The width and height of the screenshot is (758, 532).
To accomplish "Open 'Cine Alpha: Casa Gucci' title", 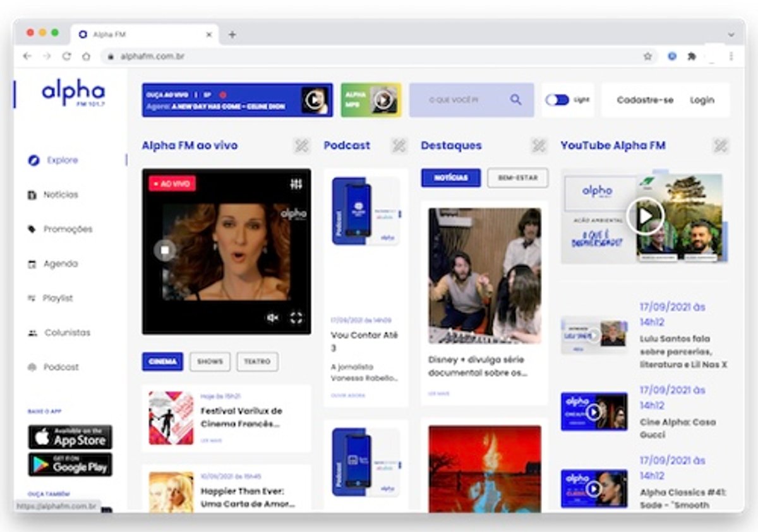I will [679, 428].
